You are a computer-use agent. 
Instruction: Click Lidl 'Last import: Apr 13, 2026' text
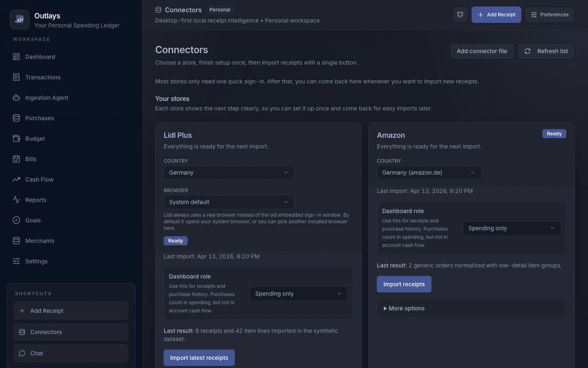click(212, 256)
